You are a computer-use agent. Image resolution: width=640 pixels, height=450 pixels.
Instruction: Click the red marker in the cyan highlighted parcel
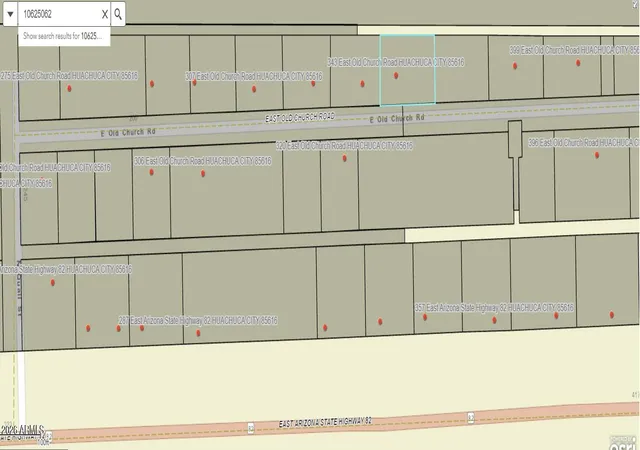click(396, 76)
